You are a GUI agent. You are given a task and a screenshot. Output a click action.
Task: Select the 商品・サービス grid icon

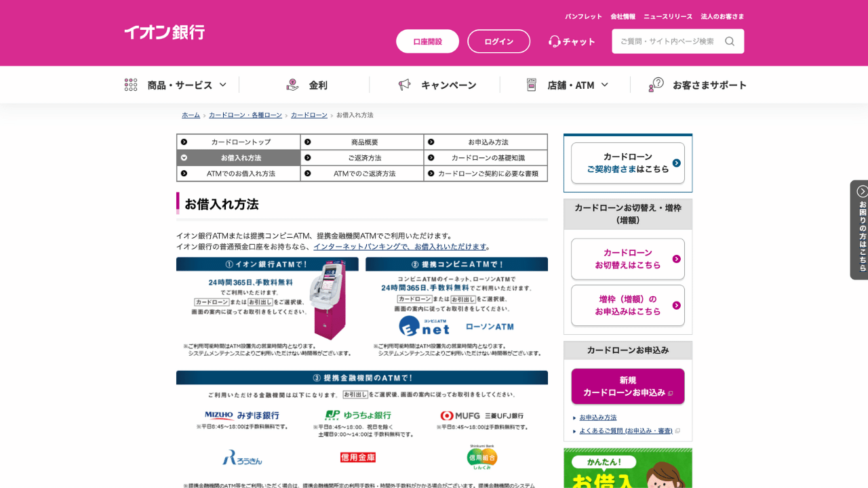click(130, 84)
